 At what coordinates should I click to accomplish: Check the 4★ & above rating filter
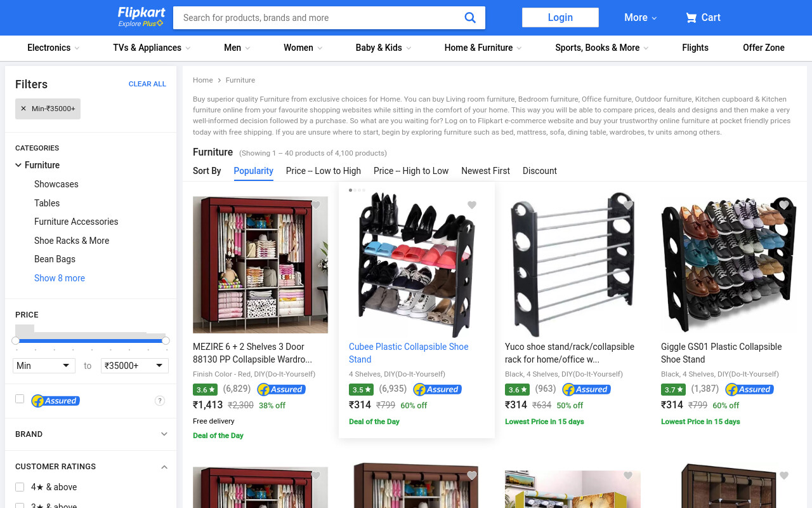[20, 487]
